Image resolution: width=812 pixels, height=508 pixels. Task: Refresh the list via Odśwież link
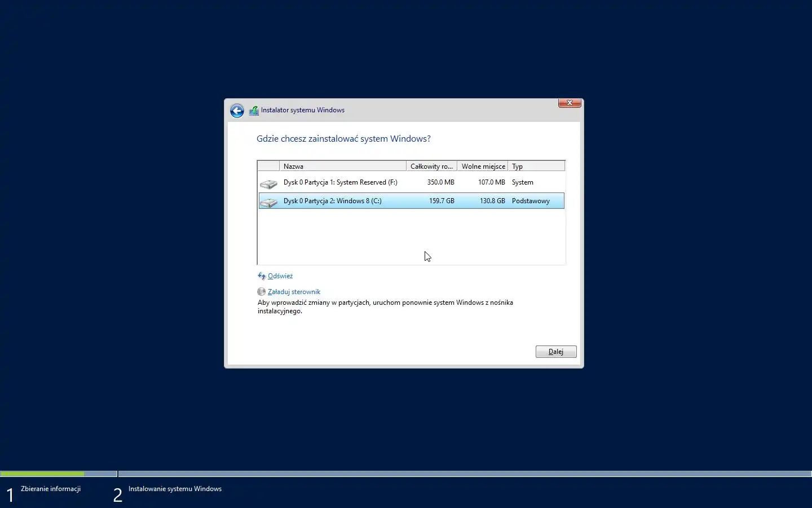pos(280,276)
